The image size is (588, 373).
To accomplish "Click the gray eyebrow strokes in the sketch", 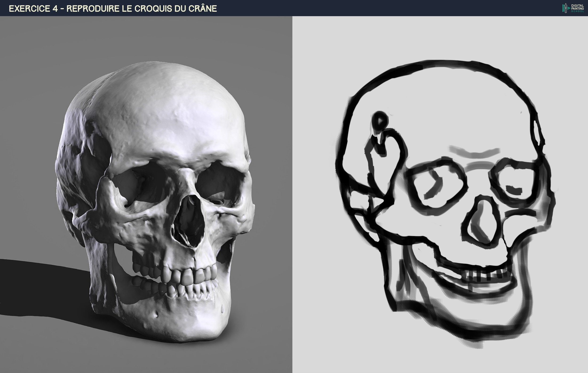I will click(474, 154).
